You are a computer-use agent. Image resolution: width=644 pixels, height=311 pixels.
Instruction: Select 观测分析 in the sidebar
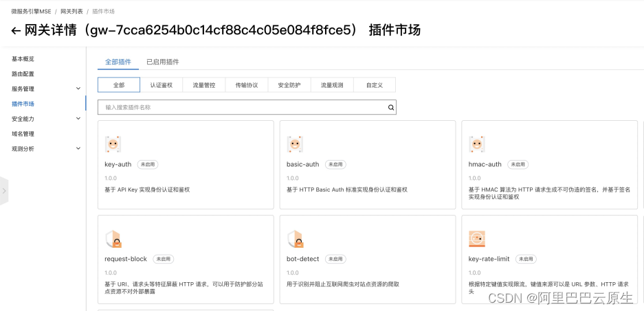point(23,148)
